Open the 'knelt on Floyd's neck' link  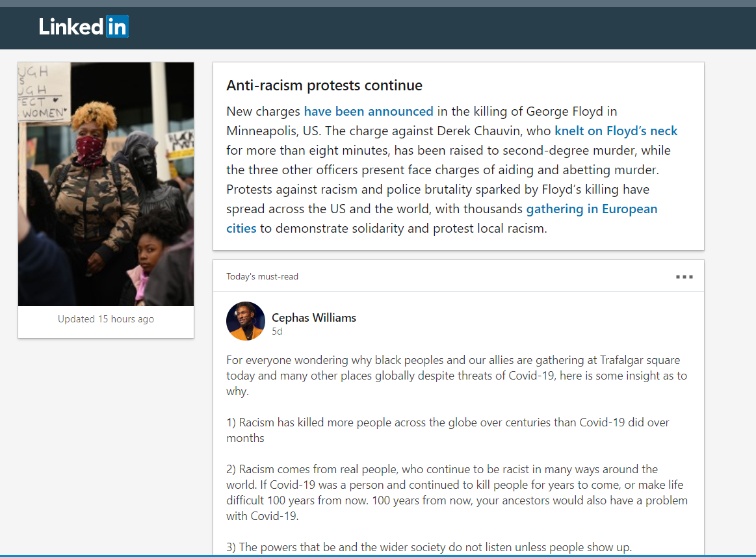click(x=616, y=131)
